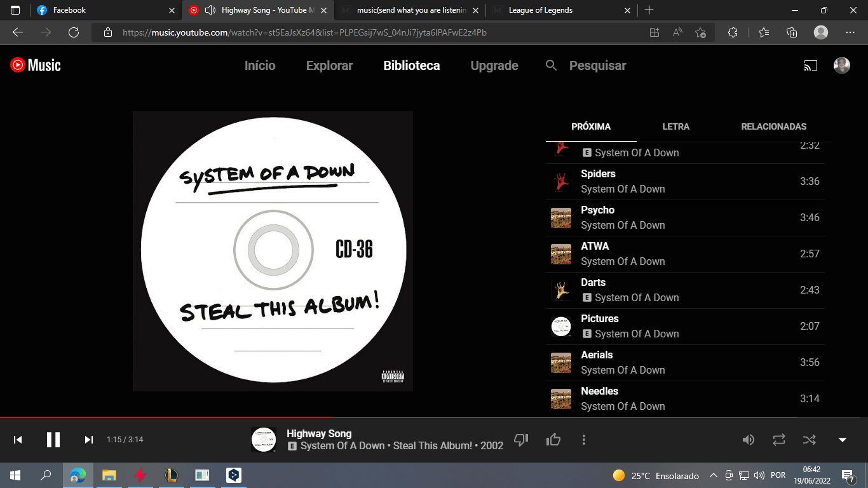Click the Upgrade link
This screenshot has width=868, height=488.
coord(494,65)
